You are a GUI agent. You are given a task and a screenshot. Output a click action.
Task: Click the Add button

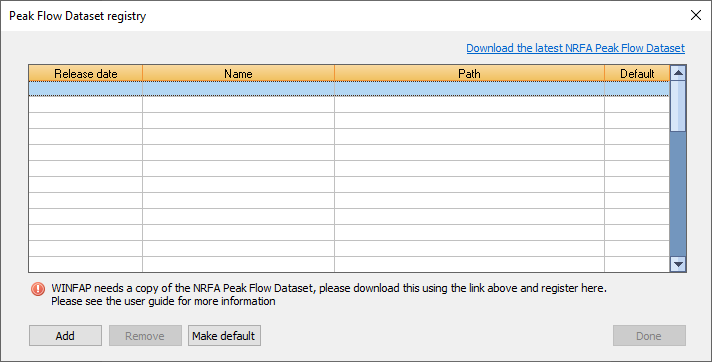point(65,336)
